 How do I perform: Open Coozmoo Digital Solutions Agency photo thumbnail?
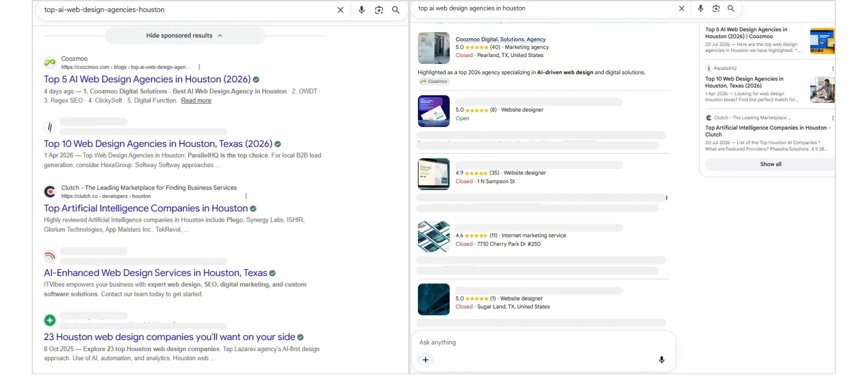click(434, 48)
